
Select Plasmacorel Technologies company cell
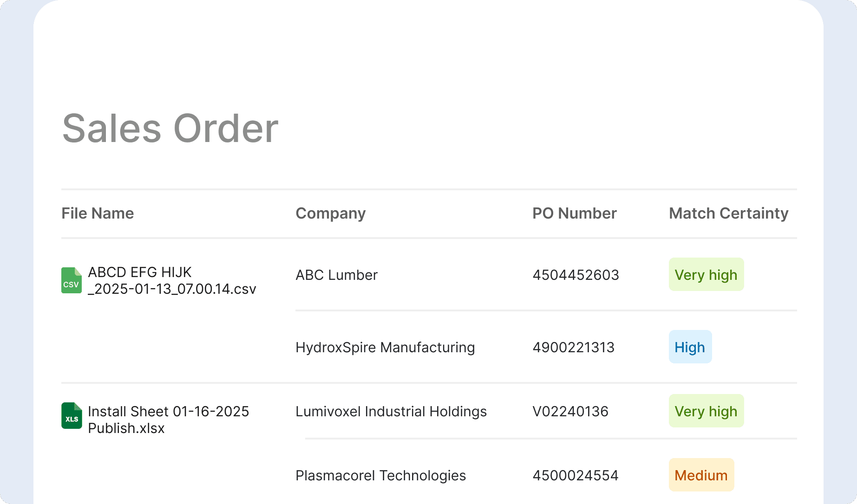(380, 476)
